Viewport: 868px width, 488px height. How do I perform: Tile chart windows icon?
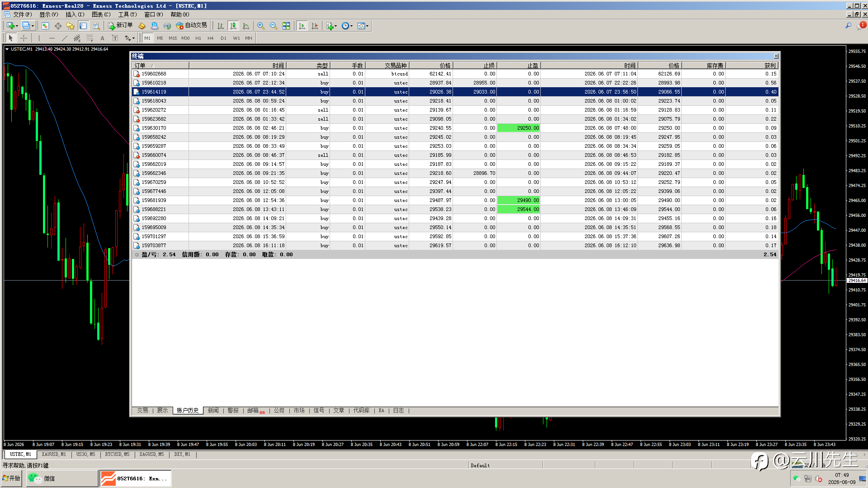coord(286,26)
